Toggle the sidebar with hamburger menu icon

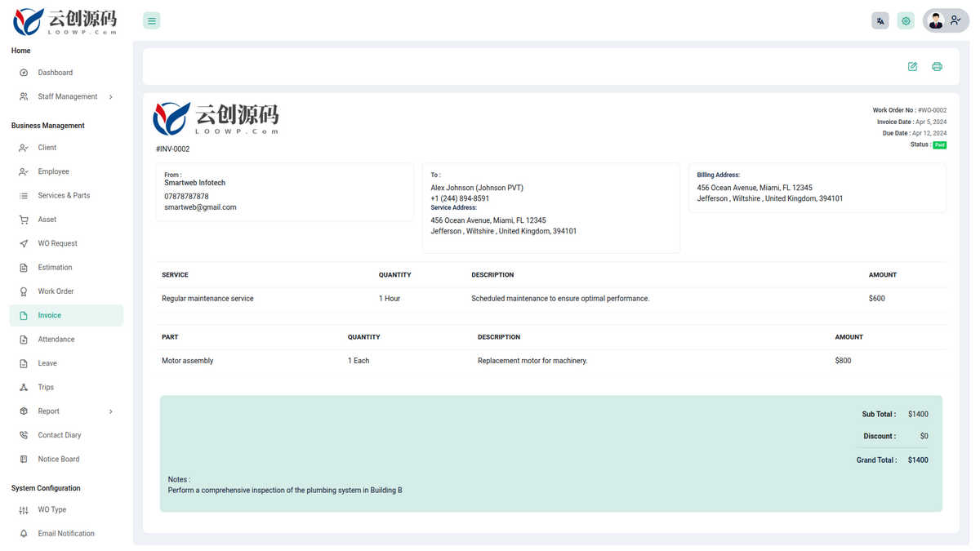tap(152, 21)
